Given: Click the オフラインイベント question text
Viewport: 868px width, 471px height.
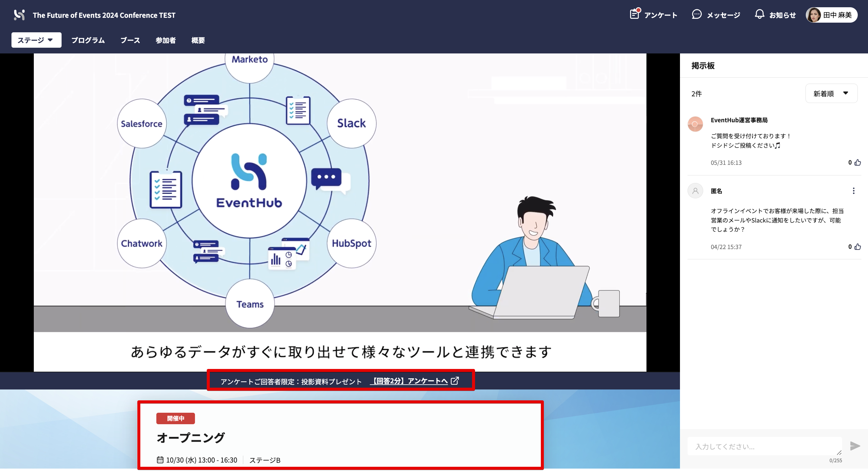Looking at the screenshot, I should (x=777, y=220).
